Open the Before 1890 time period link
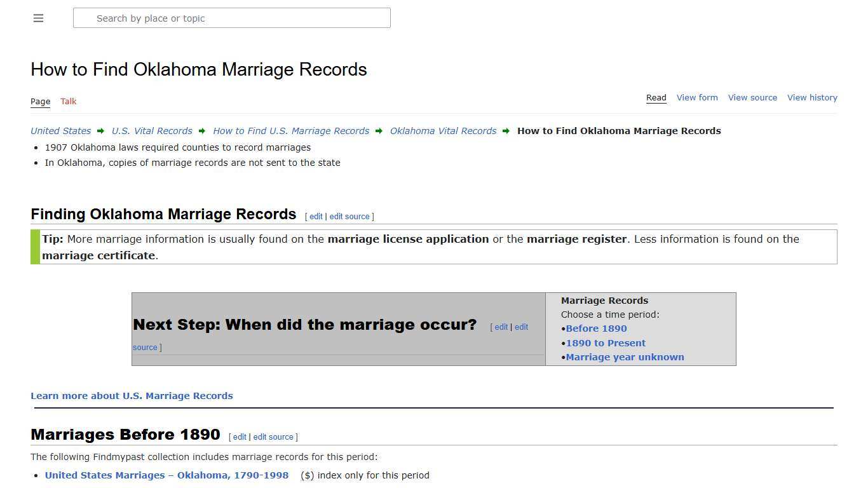 click(596, 329)
